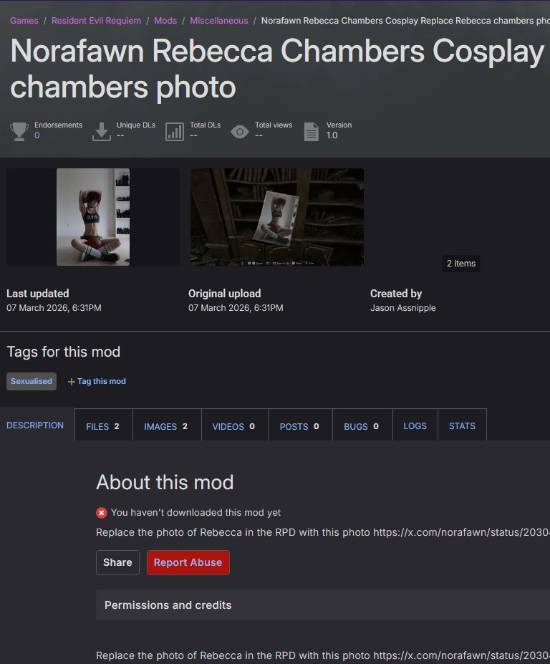Select the Sexualised tag
This screenshot has height=664, width=550.
(x=31, y=381)
